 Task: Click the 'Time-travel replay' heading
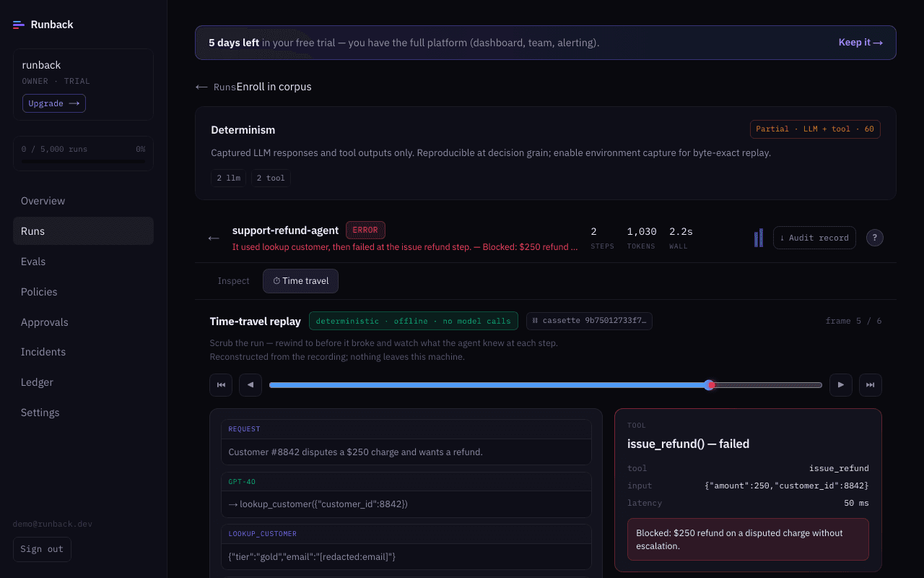pos(256,322)
